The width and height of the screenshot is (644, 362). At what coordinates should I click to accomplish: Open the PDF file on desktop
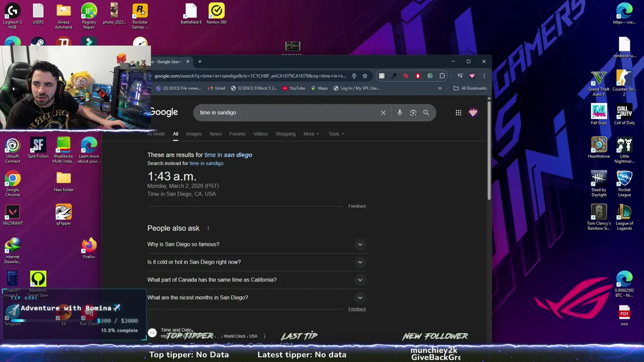[624, 316]
